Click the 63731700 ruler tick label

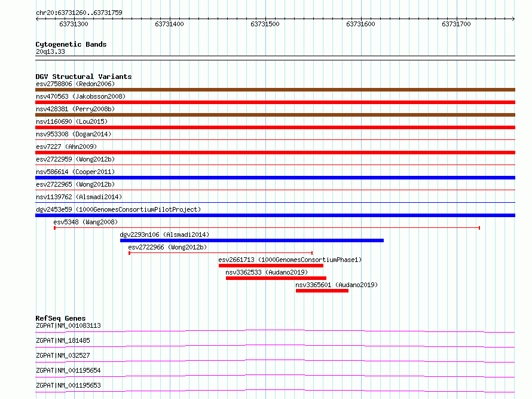click(x=456, y=24)
